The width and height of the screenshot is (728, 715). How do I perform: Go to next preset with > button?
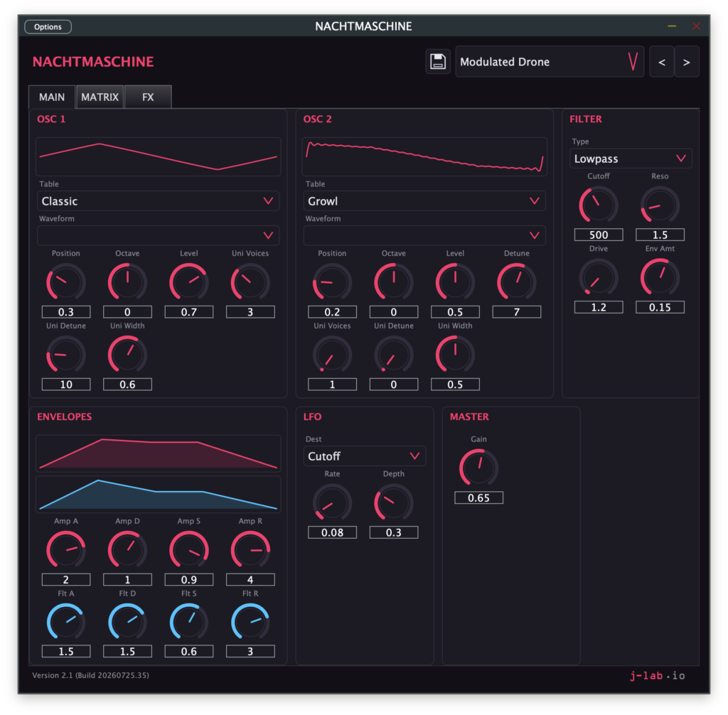pyautogui.click(x=686, y=61)
